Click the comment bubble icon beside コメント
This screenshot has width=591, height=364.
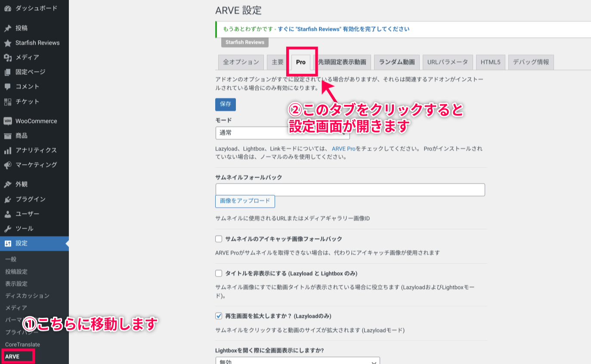click(7, 87)
